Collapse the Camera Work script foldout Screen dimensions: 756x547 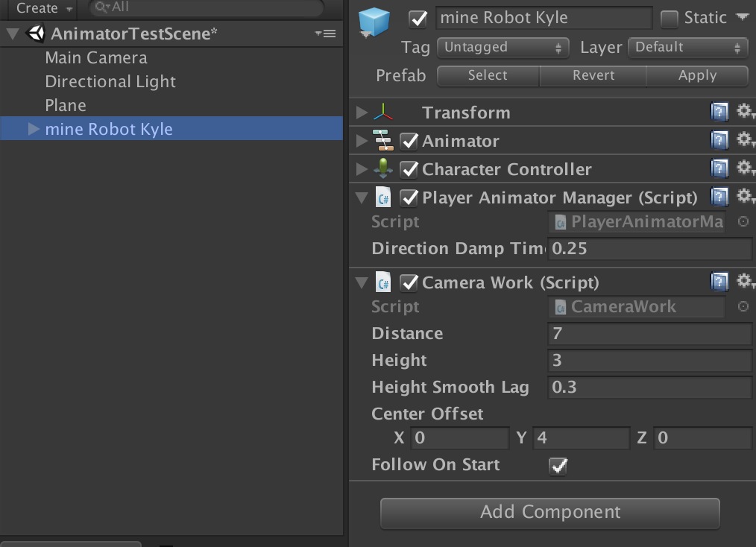point(362,282)
